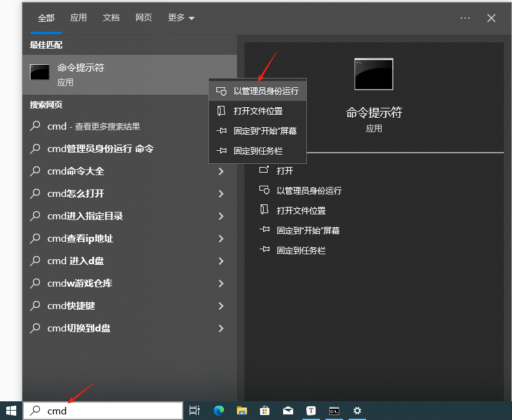
Task: Open the Settings gear on the taskbar
Action: click(x=357, y=410)
